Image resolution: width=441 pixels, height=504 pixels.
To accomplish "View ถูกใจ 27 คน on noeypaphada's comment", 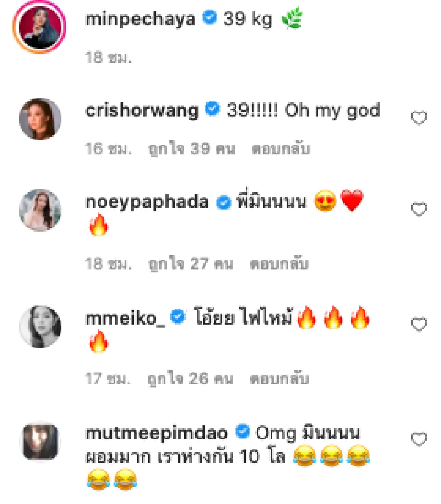I will tap(191, 263).
